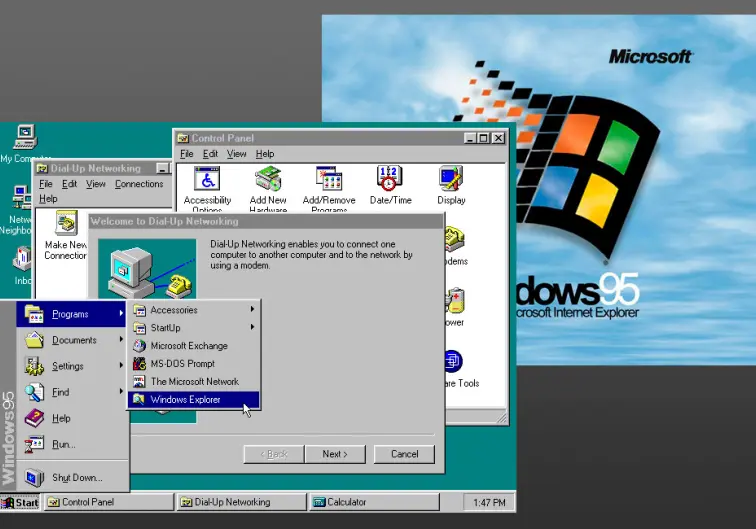Click the Next button in wizard
This screenshot has height=529, width=756.
(x=335, y=454)
